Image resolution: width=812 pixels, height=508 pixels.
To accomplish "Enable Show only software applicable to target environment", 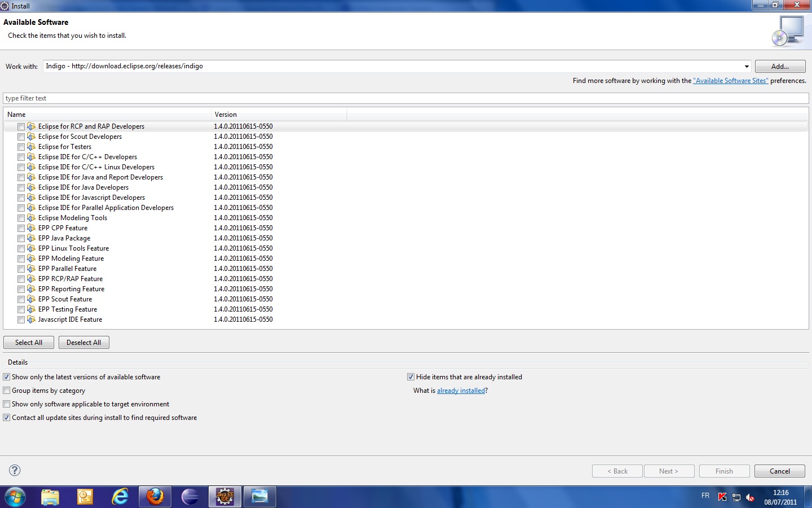I will tap(7, 404).
